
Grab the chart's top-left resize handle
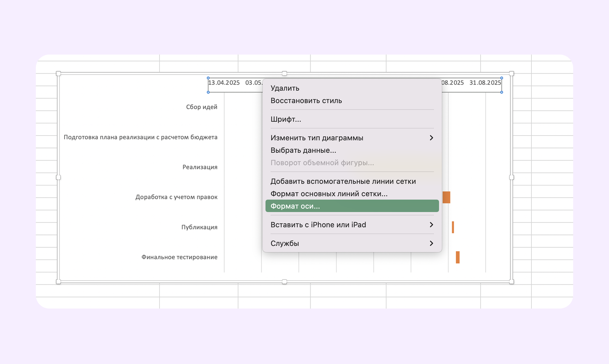click(x=58, y=74)
